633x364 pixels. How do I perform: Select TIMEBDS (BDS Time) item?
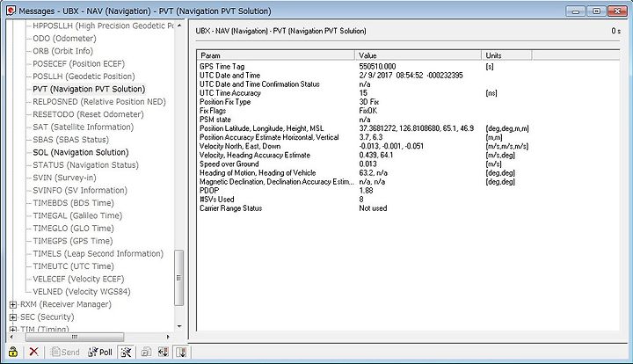74,203
